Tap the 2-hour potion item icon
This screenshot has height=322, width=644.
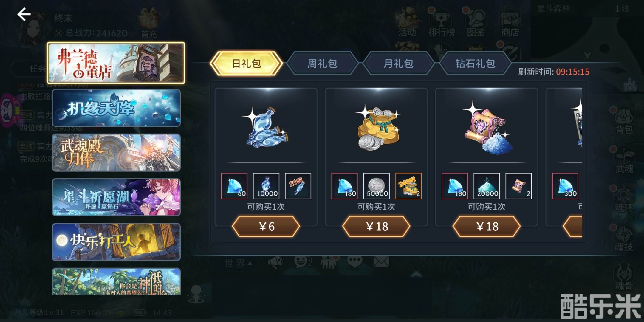coord(298,186)
